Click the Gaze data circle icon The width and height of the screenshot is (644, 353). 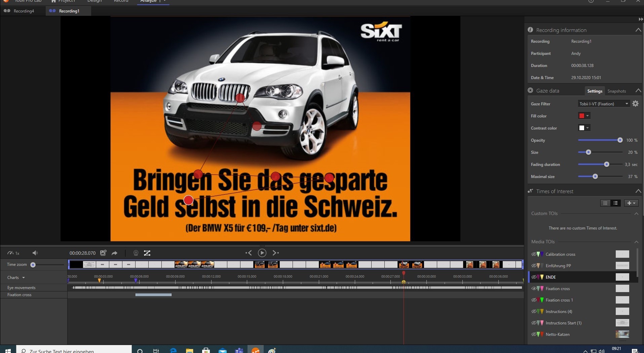tap(530, 91)
